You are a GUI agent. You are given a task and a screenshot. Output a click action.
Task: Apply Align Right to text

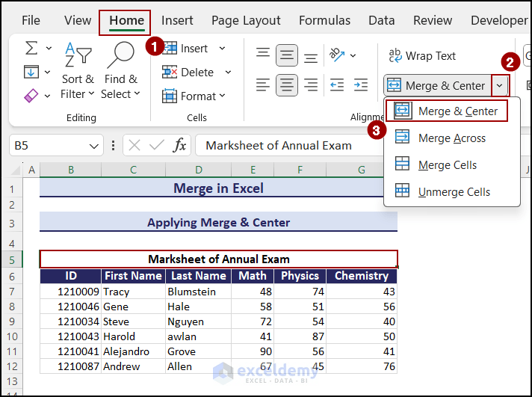click(310, 85)
